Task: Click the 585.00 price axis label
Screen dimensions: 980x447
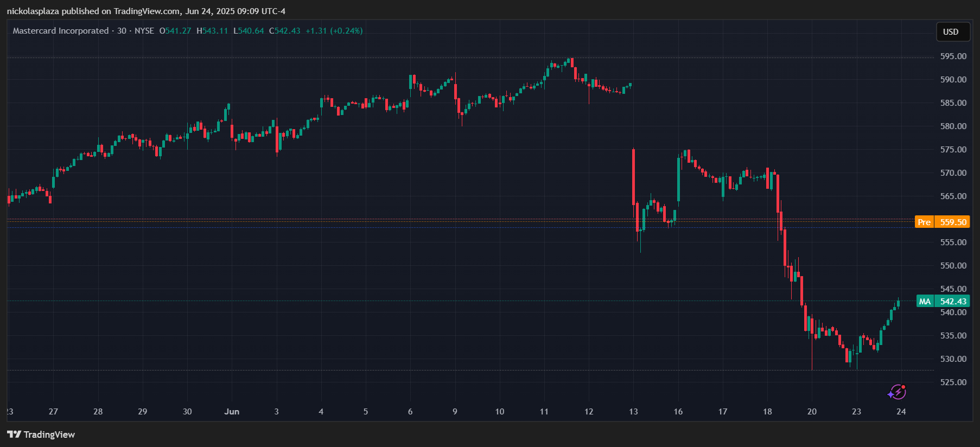Action: [x=953, y=103]
